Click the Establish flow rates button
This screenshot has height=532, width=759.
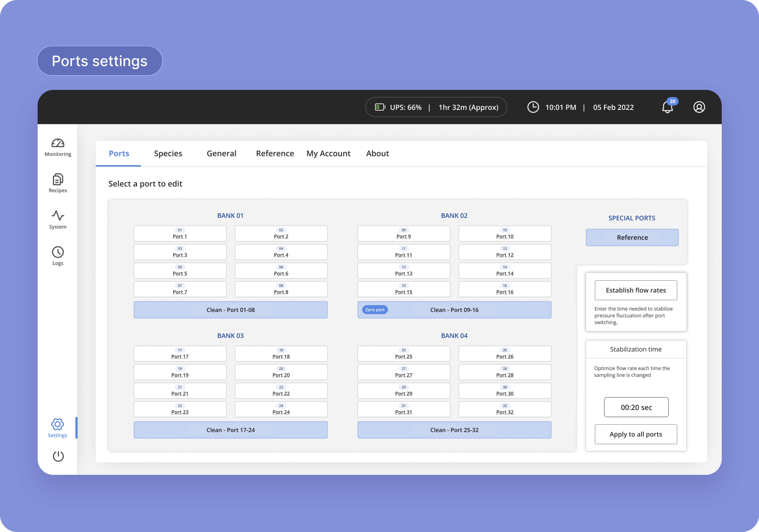tap(635, 290)
